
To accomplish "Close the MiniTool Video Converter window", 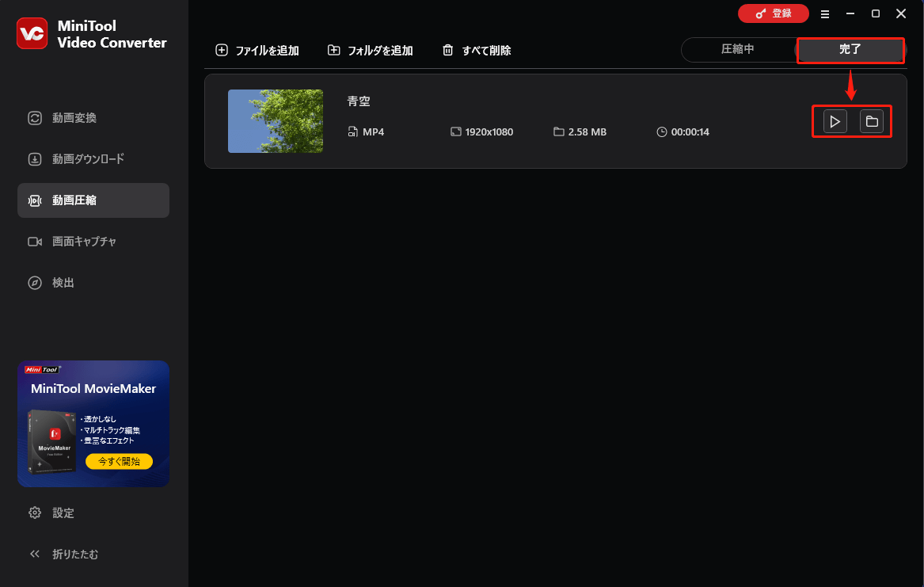I will pyautogui.click(x=901, y=13).
